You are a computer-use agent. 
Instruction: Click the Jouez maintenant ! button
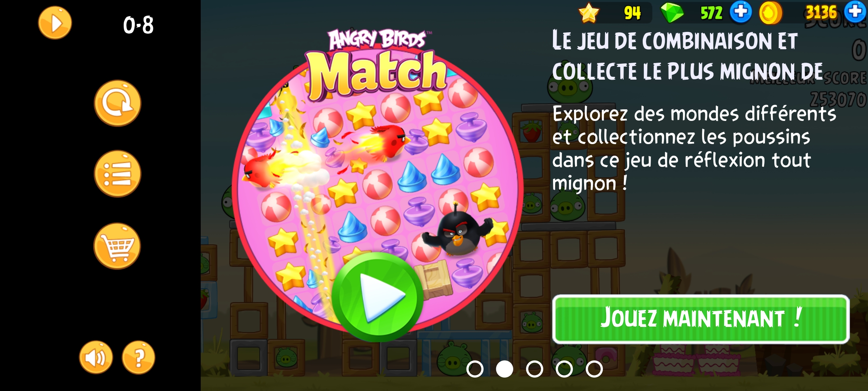pos(701,319)
